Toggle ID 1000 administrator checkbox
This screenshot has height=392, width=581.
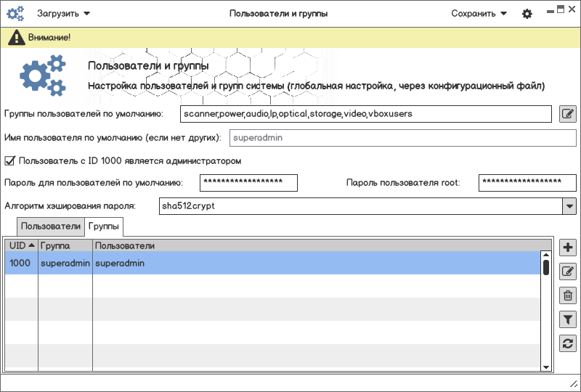(x=10, y=160)
